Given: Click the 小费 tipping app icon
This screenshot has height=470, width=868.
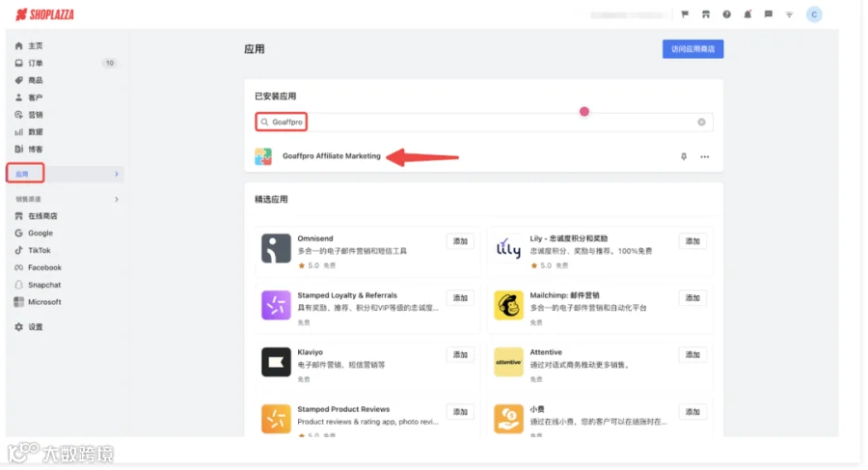Looking at the screenshot, I should [508, 419].
